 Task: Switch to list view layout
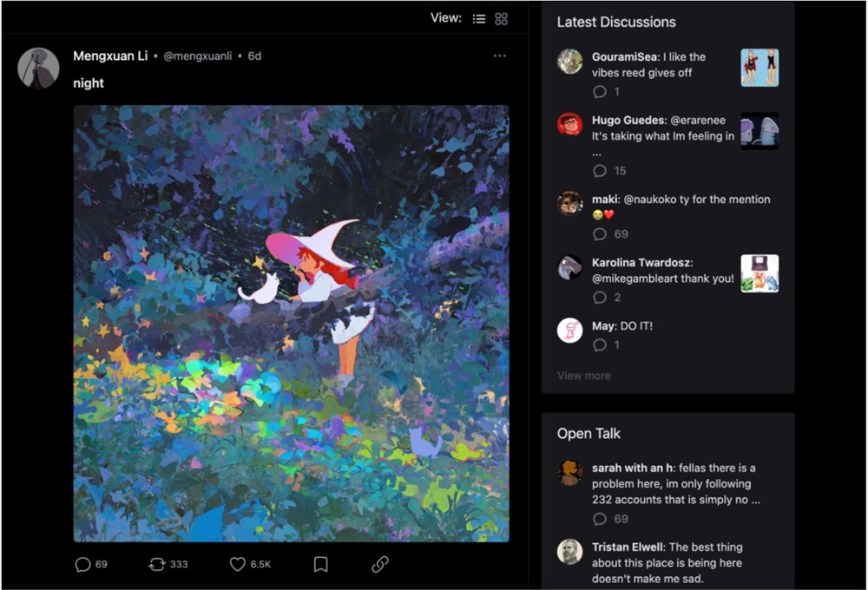tap(479, 19)
